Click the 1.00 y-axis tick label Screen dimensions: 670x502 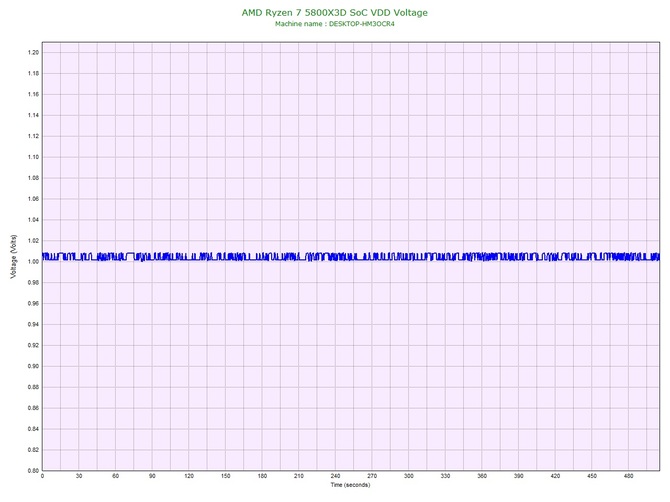[x=33, y=262]
